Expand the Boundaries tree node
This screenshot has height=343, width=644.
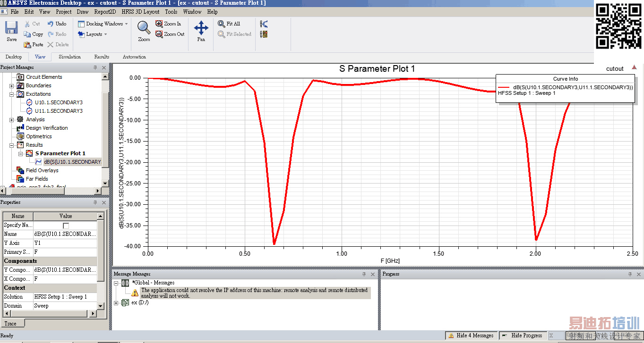tap(11, 86)
